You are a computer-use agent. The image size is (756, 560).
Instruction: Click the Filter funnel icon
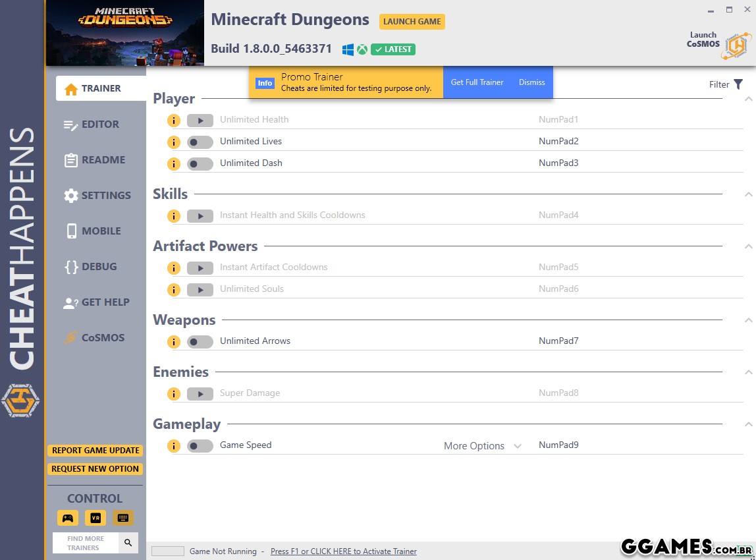click(x=738, y=84)
